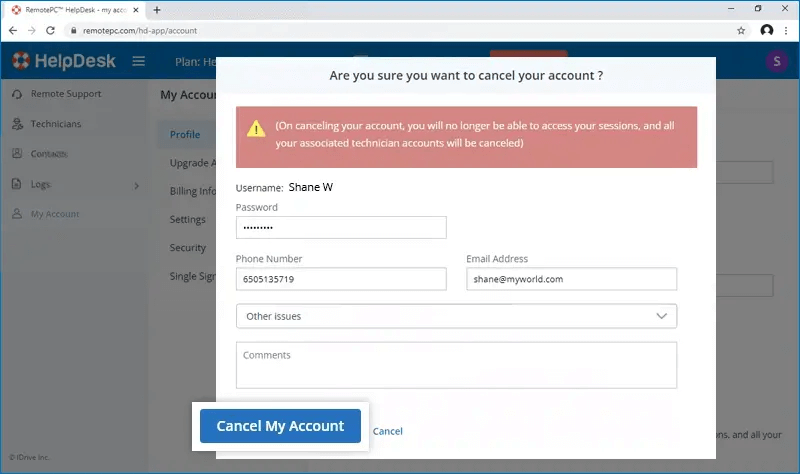800x474 pixels.
Task: Click inside the Comments text box
Action: tap(456, 366)
